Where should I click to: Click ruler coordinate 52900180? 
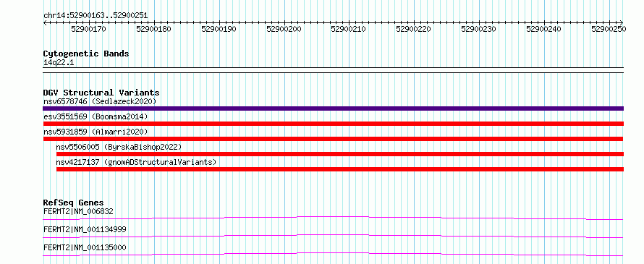(x=153, y=29)
